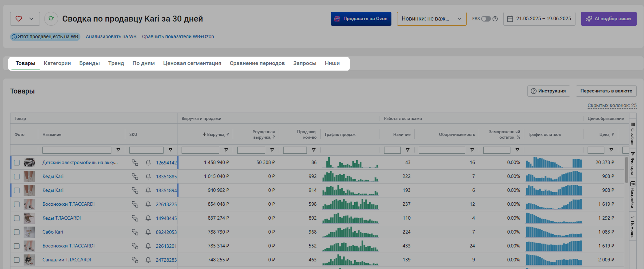Follow Сравнить показатели WB+Ozon link
The width and height of the screenshot is (644, 269).
coord(178,36)
